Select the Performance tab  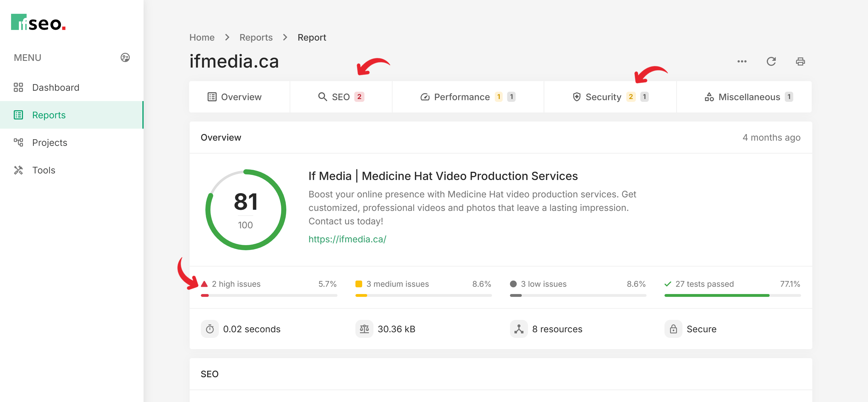[463, 97]
